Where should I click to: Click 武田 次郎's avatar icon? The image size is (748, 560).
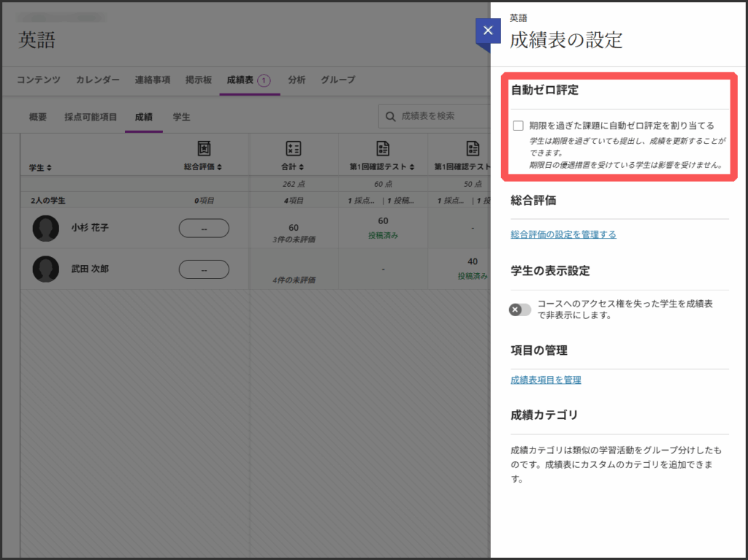tap(46, 269)
